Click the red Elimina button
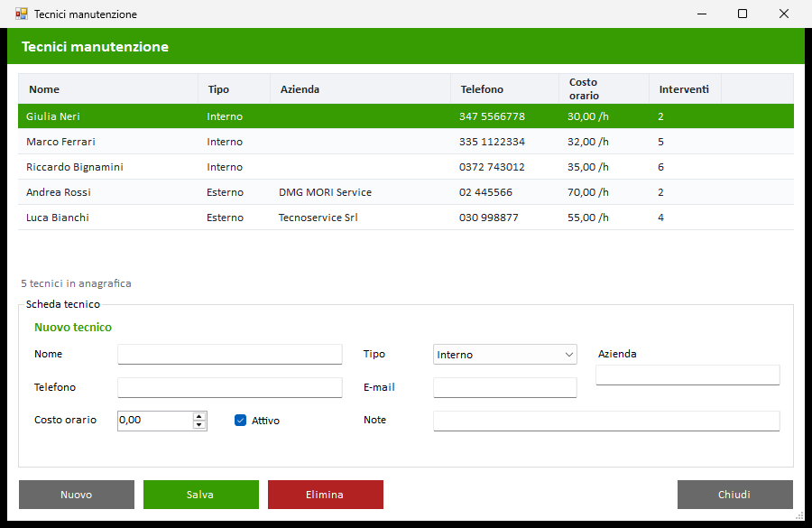Screen dimensions: 812x528 325,495
